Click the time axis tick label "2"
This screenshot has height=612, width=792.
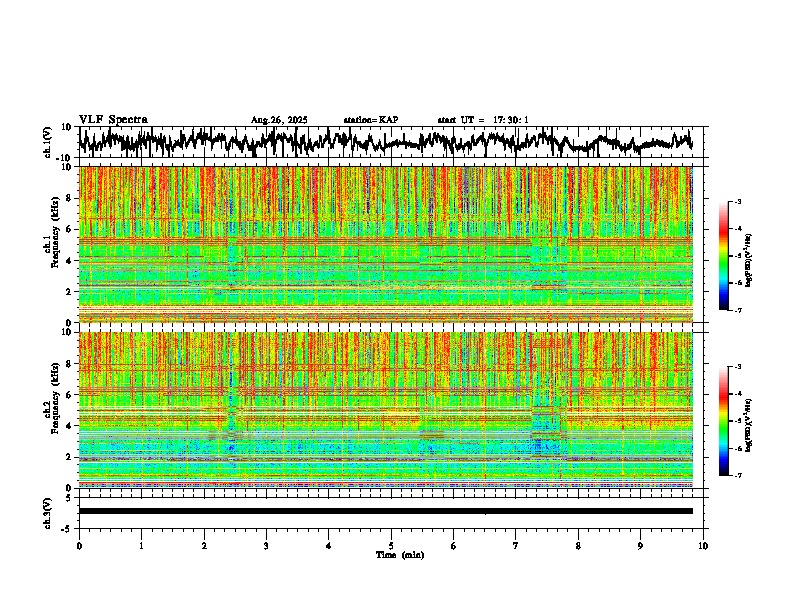(204, 546)
